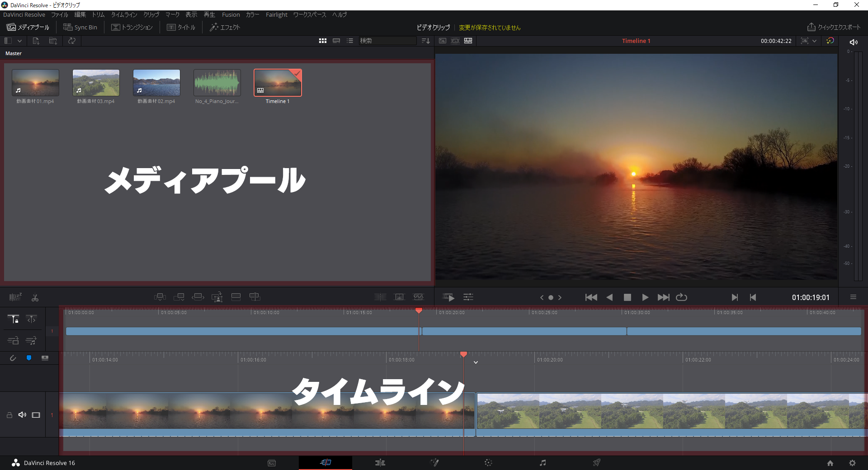868x470 pixels.
Task: Apply a smooth cut with its icon
Action: 419,297
